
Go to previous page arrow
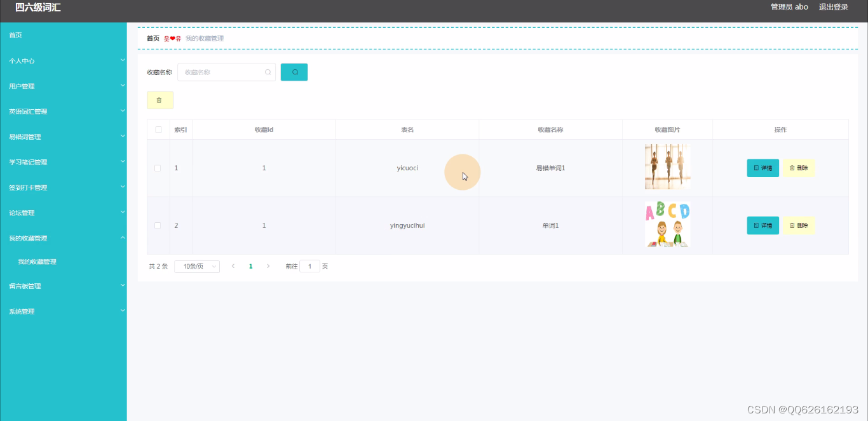click(x=233, y=267)
